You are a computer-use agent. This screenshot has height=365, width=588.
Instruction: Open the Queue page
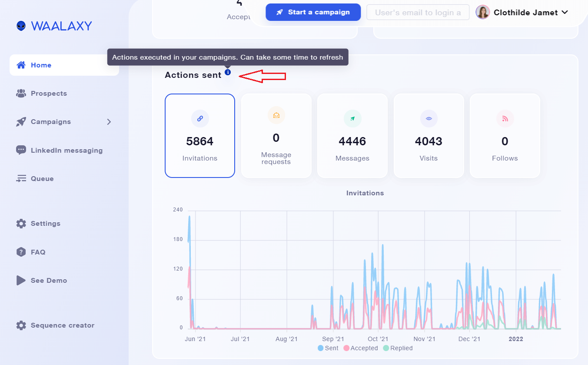pos(42,179)
